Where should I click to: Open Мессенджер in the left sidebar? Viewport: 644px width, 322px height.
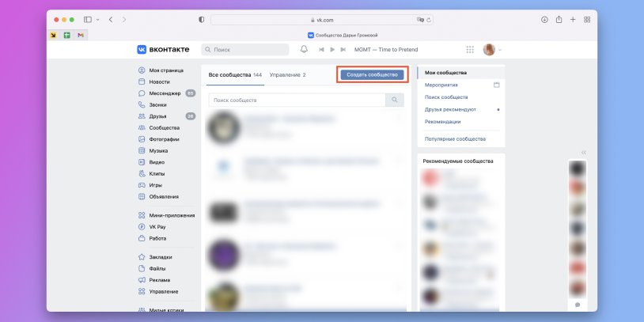[165, 93]
